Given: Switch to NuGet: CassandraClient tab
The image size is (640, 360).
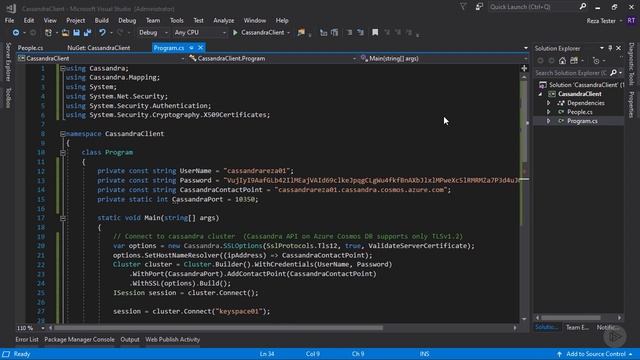Looking at the screenshot, I should coord(99,48).
